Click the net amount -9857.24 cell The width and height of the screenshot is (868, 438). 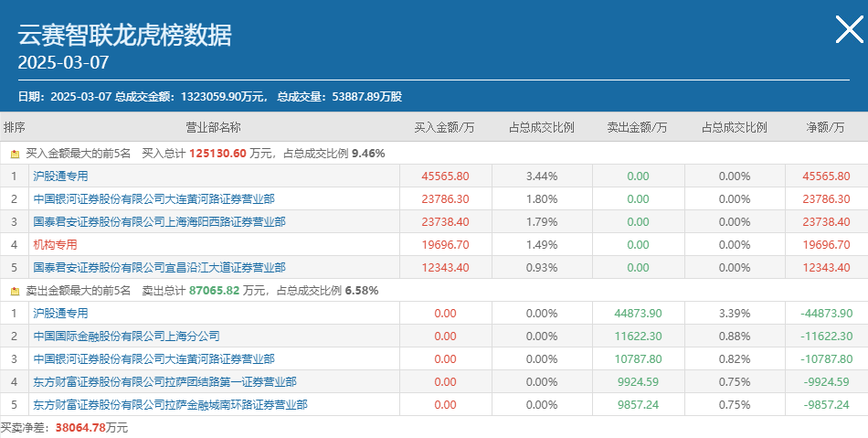pyautogui.click(x=827, y=405)
